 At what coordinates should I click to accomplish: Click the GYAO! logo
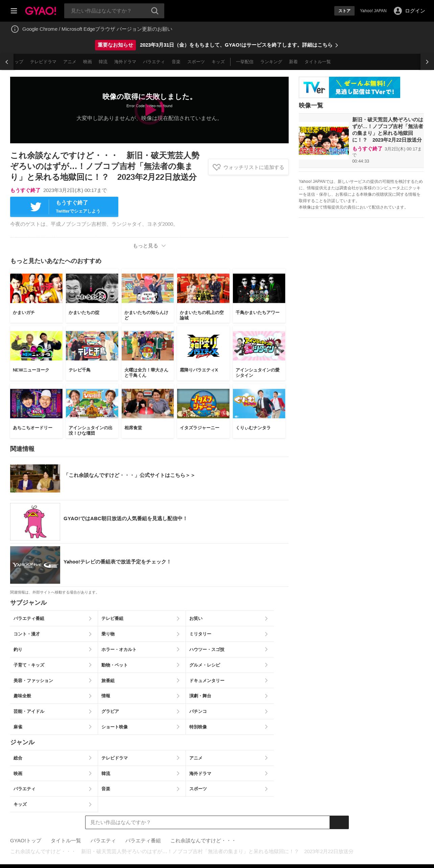(41, 11)
